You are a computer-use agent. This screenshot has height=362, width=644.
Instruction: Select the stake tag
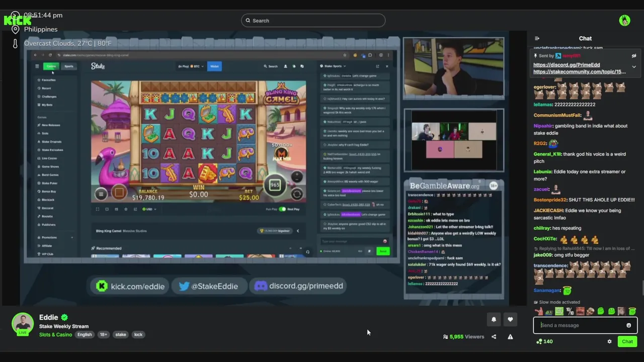coord(121,334)
